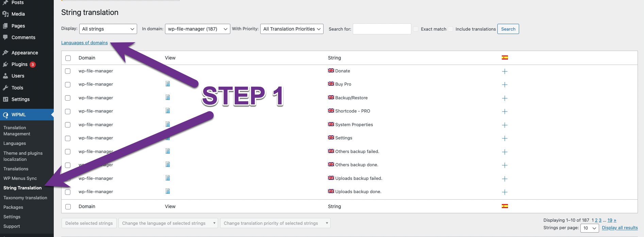
Task: Click the Pages sidebar icon
Action: click(x=5, y=26)
